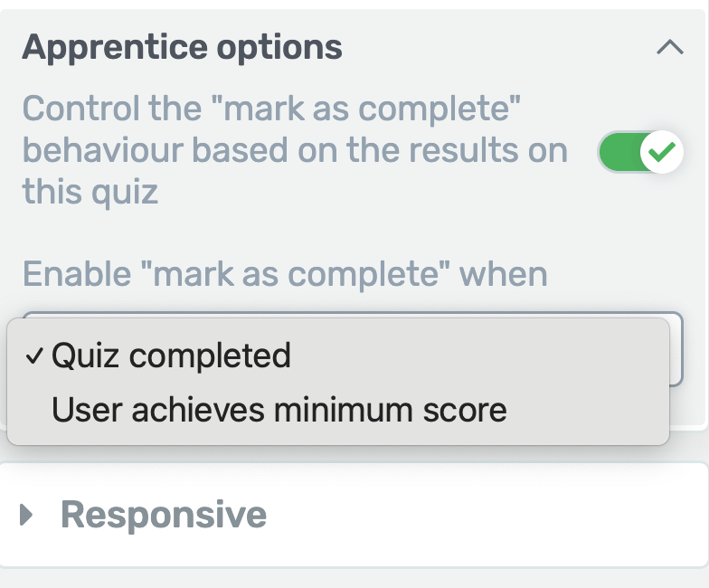The width and height of the screenshot is (709, 588).
Task: Collapse the Apprentice options panel chevron
Action: pos(669,47)
